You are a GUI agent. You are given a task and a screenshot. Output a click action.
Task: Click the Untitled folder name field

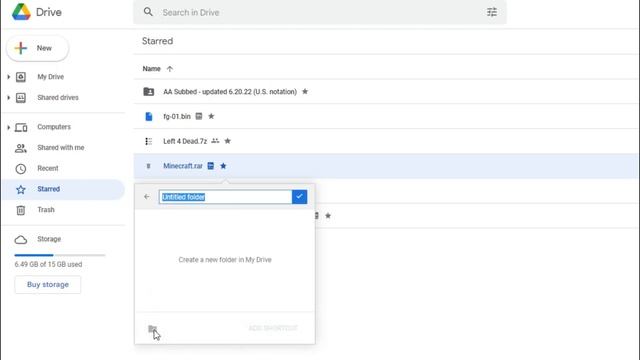coord(225,197)
